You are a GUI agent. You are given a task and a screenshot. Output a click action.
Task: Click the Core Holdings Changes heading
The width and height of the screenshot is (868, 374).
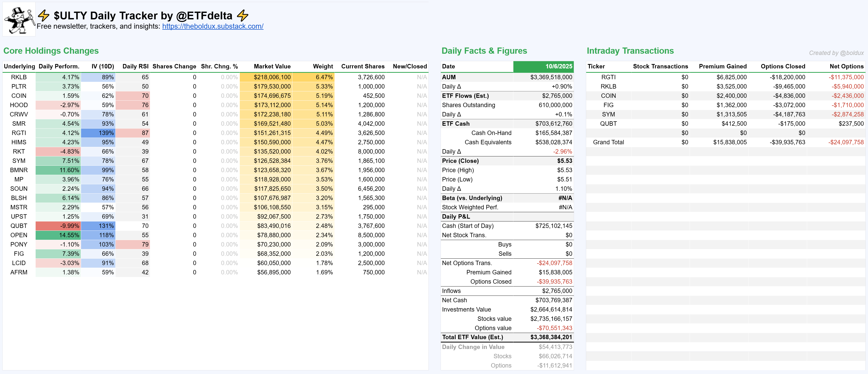click(x=51, y=51)
